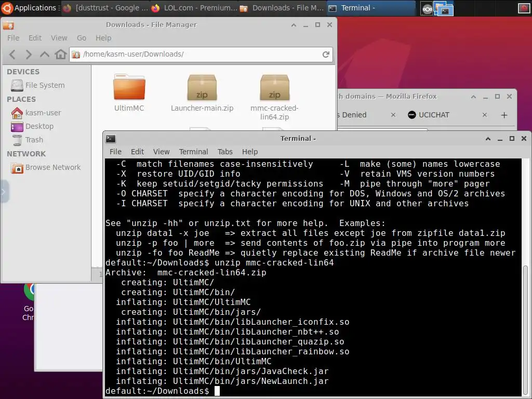Roll up the File Manager window
The height and width of the screenshot is (399, 532).
pos(294,25)
